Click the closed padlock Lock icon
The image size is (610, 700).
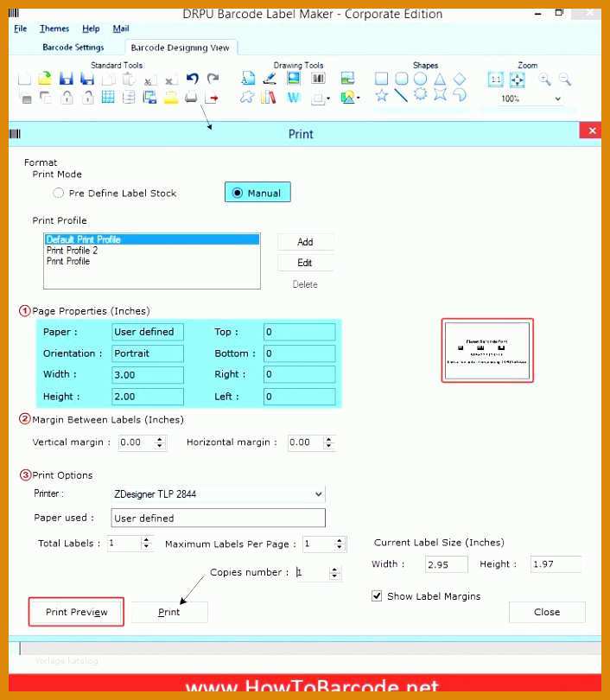click(x=67, y=97)
